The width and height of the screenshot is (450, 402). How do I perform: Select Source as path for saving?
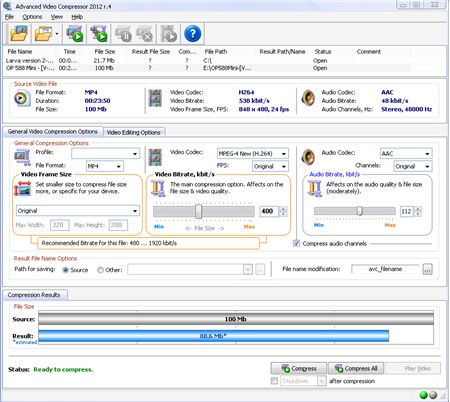(x=66, y=270)
